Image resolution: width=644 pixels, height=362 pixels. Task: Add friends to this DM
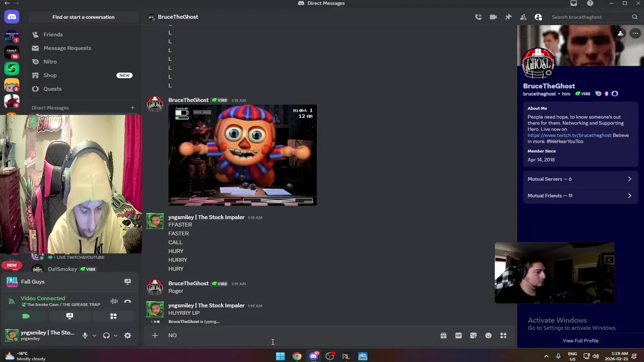[x=523, y=17]
